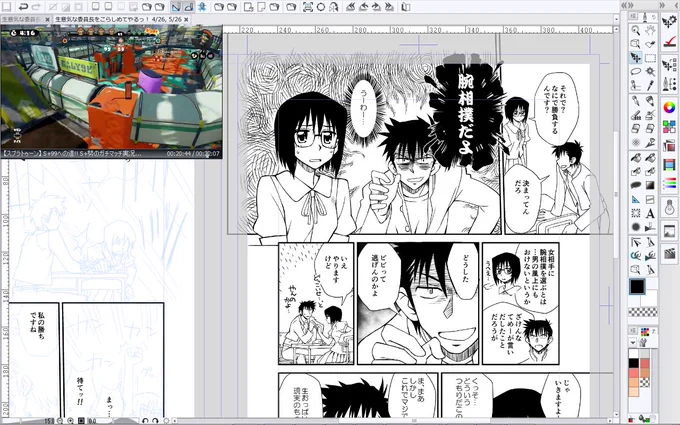Toggle Snap to Ruler in top toolbar
Screen dimensions: 680x425
176,7
